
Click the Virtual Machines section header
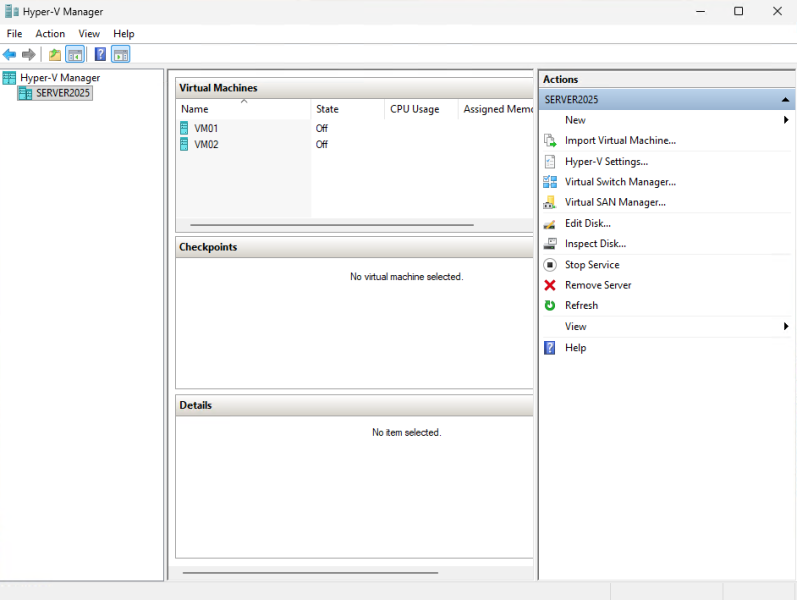point(354,88)
